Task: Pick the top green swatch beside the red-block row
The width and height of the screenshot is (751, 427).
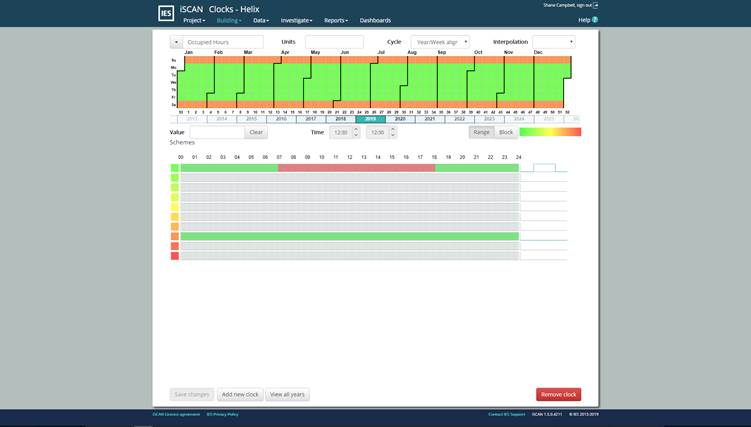Action: (x=175, y=168)
